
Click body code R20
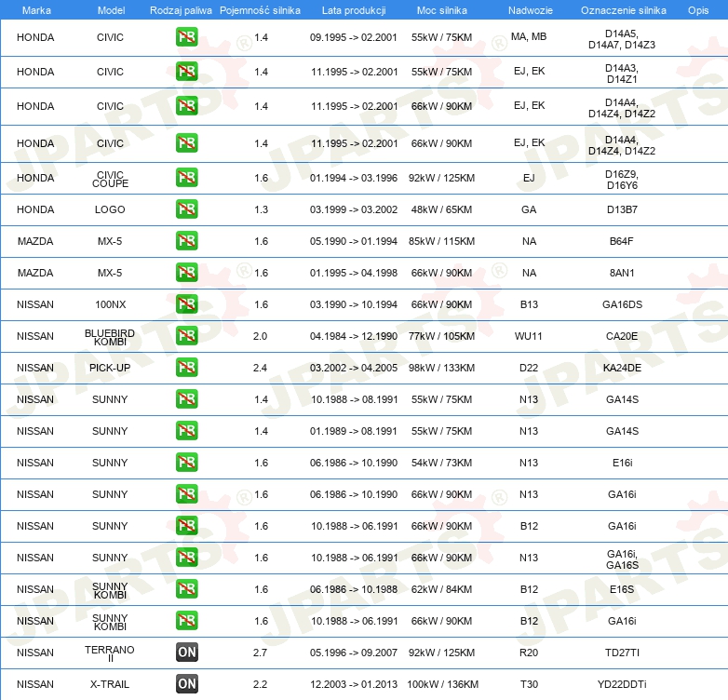(529, 653)
